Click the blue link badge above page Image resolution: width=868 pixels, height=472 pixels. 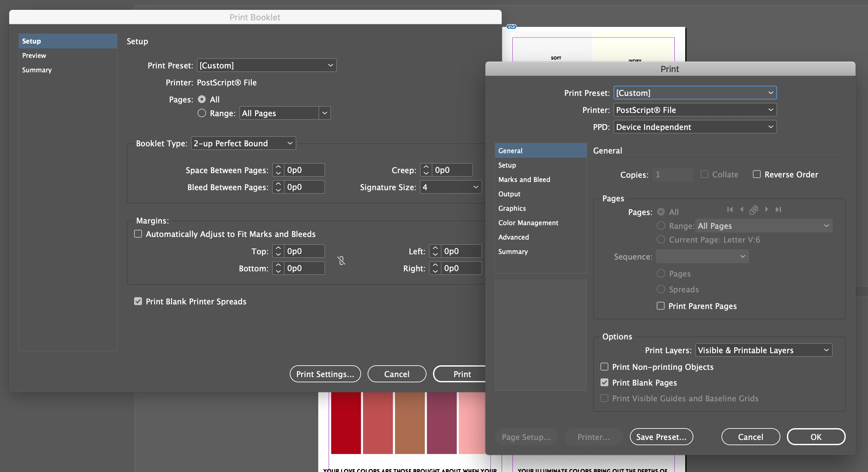click(511, 27)
